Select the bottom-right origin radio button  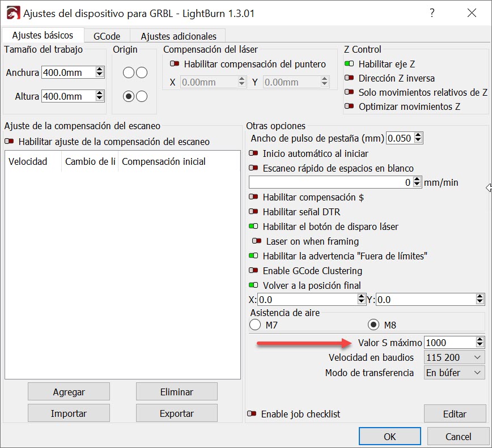click(x=142, y=96)
